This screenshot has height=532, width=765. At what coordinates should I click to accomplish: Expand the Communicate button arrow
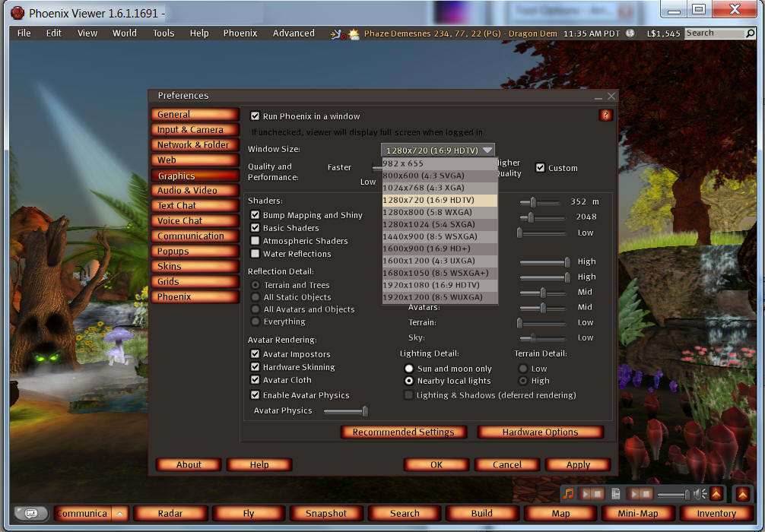tap(119, 513)
